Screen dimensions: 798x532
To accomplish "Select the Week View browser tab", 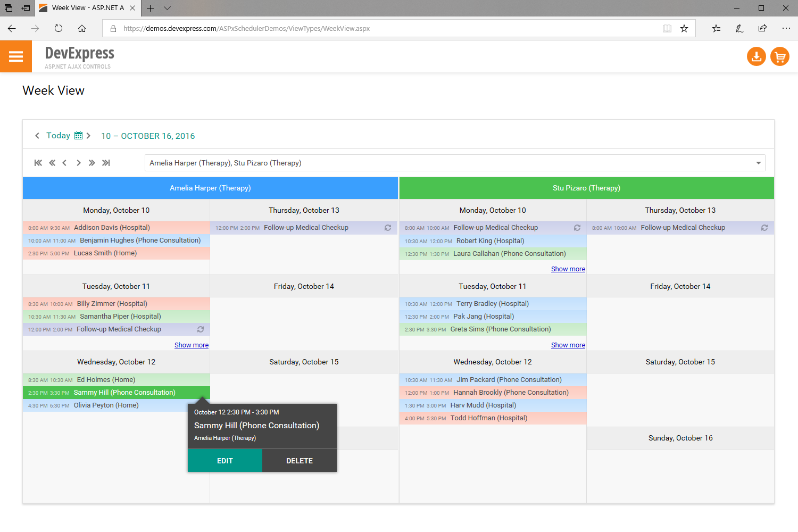I will point(85,8).
